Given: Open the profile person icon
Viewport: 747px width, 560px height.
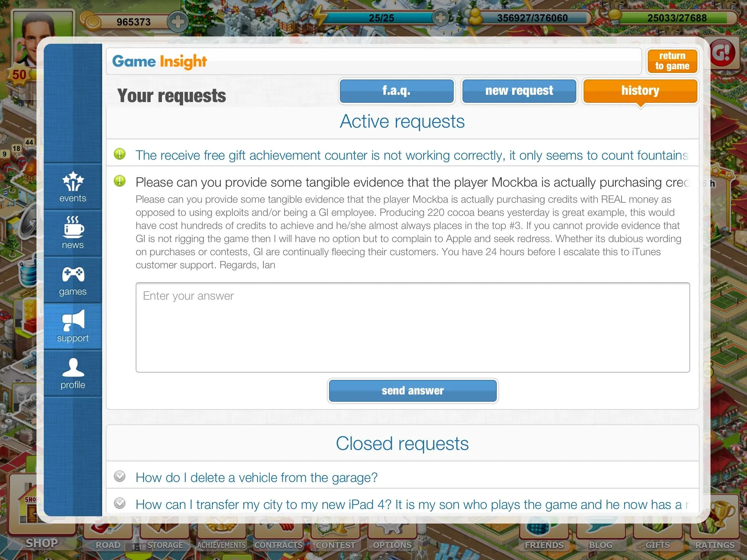Looking at the screenshot, I should pos(73,367).
